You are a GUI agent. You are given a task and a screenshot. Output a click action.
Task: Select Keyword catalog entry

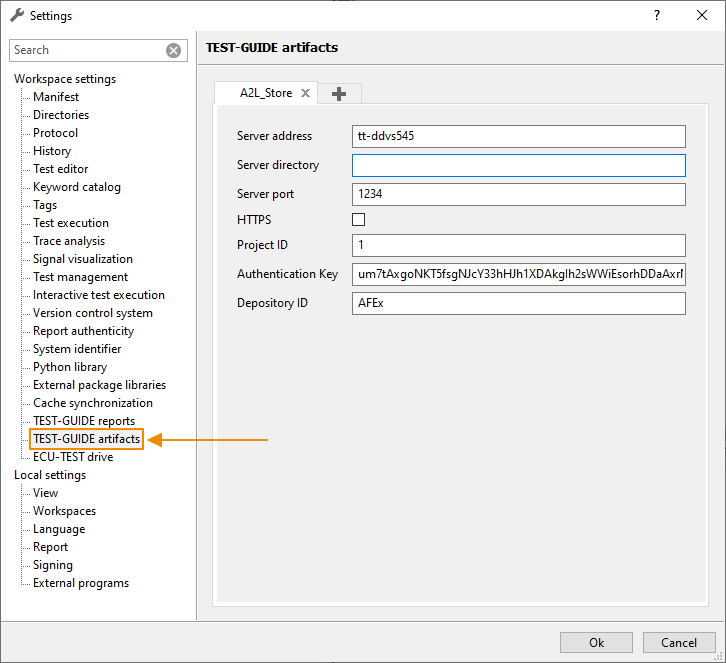pos(77,187)
